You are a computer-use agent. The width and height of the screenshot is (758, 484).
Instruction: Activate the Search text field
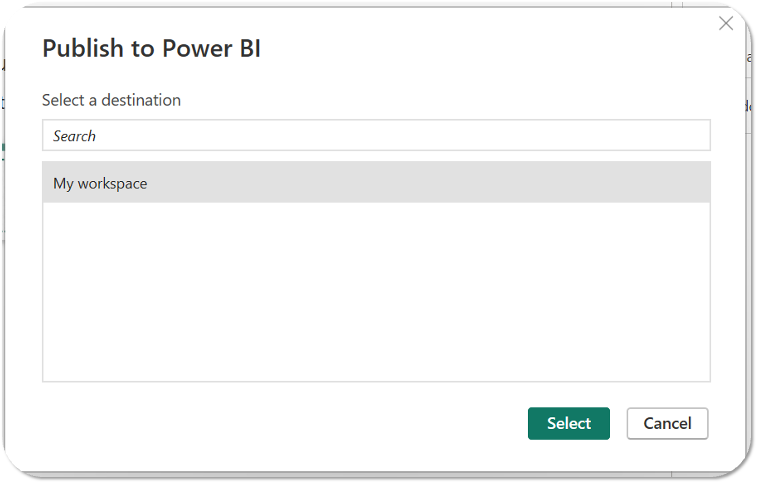[376, 135]
